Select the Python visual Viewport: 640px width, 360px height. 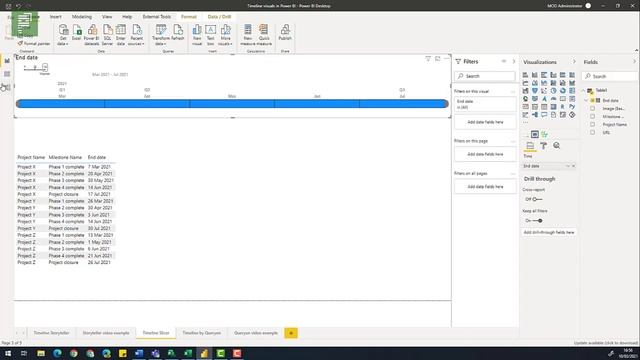[572, 107]
